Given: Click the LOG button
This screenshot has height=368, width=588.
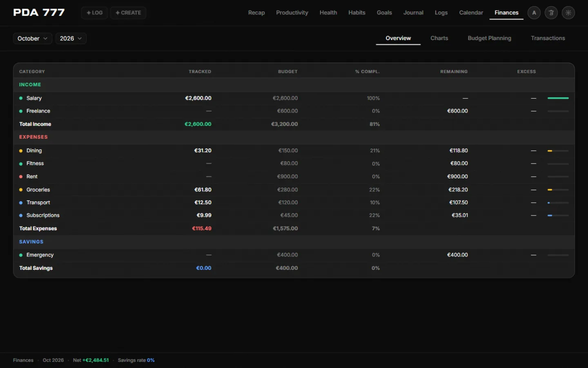Looking at the screenshot, I should click(94, 13).
